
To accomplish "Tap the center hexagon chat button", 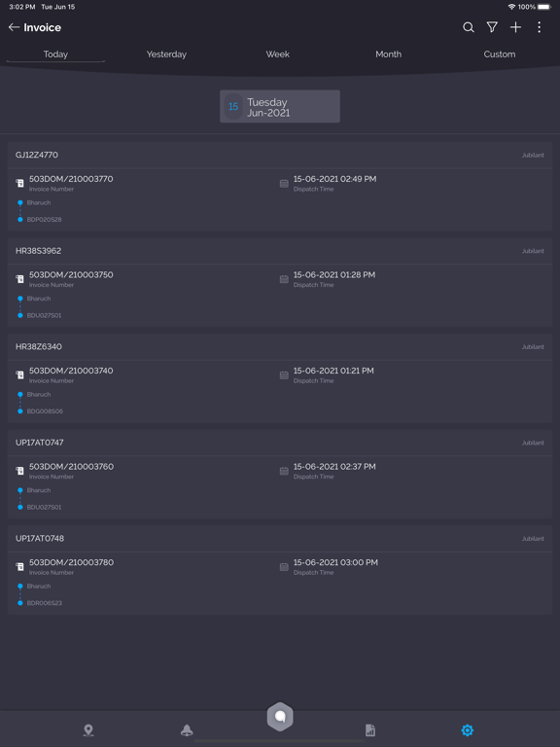I will pos(280,716).
